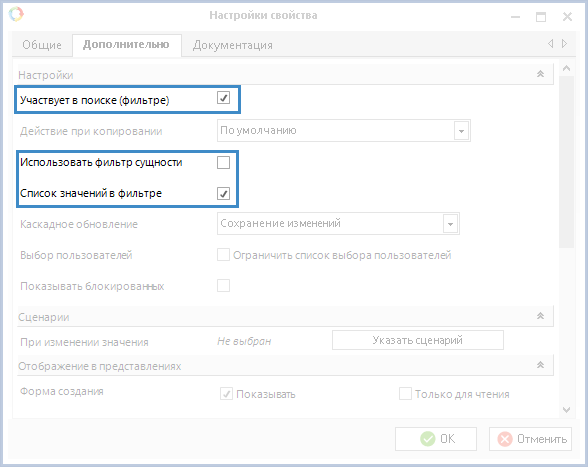The image size is (588, 467).
Task: Toggle Список значений в фильтре checkbox
Action: (x=224, y=194)
